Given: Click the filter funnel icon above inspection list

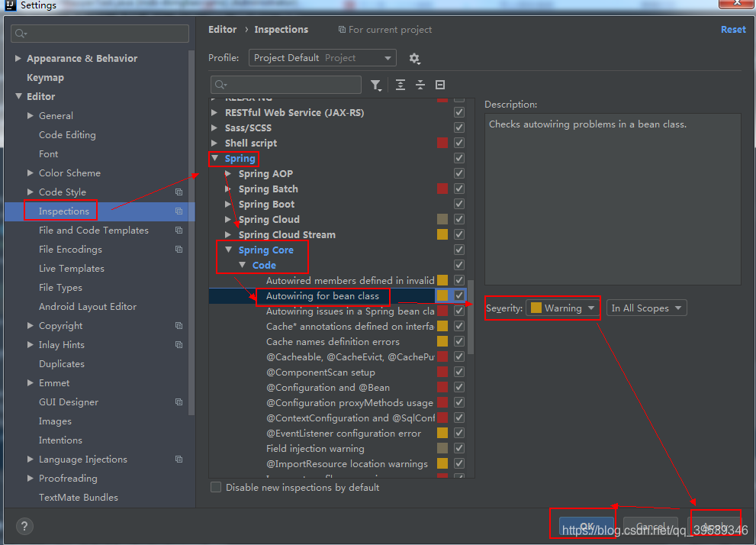Looking at the screenshot, I should click(376, 85).
